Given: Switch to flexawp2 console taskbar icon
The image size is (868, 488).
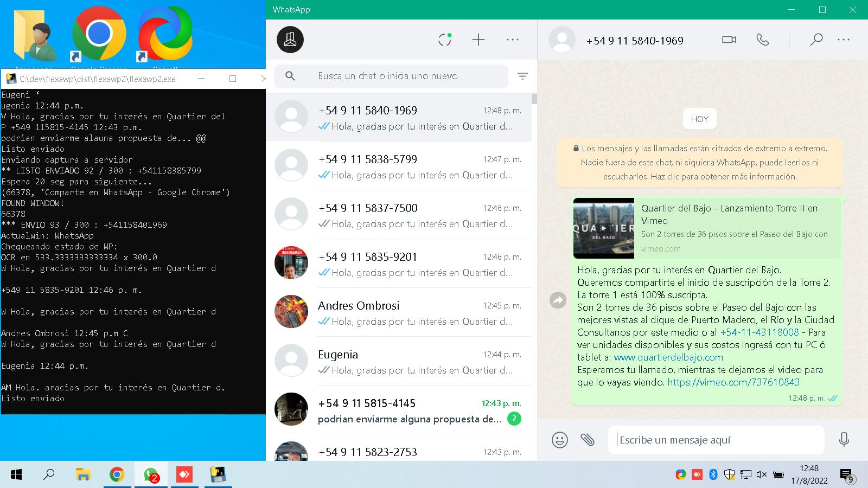Looking at the screenshot, I should coord(218,475).
